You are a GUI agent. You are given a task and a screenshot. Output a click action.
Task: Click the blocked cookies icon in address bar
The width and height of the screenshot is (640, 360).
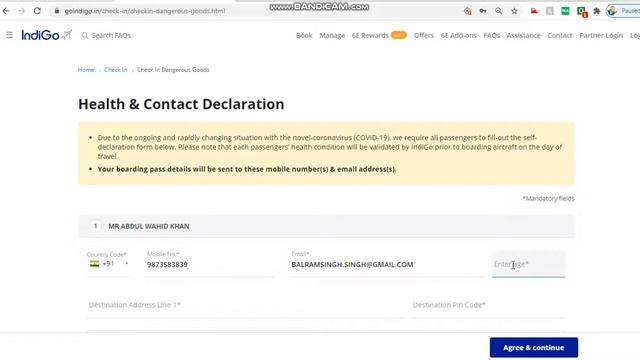(x=467, y=11)
